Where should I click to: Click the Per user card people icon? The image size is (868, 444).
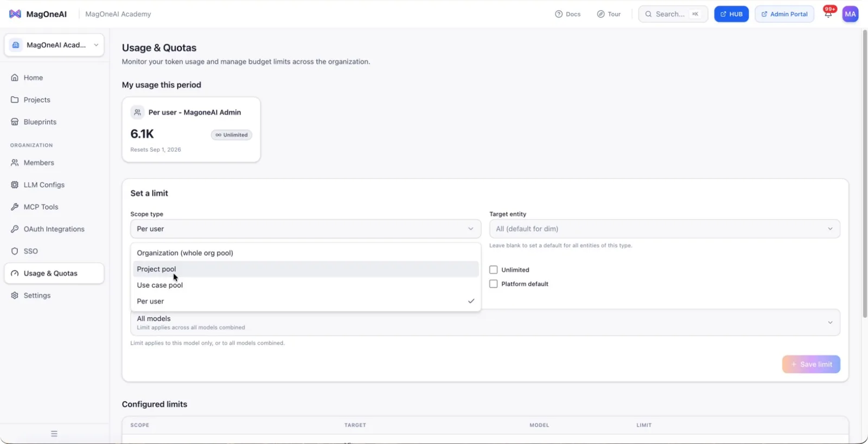click(137, 112)
